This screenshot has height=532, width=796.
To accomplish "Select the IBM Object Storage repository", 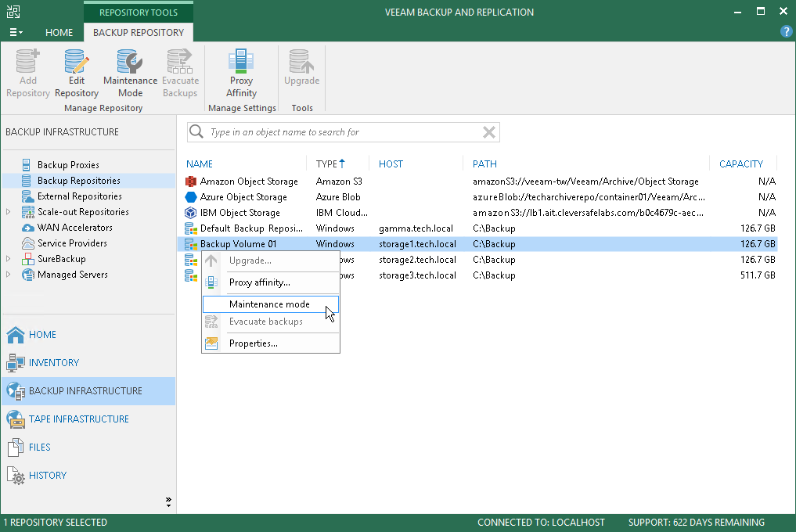I will point(240,213).
